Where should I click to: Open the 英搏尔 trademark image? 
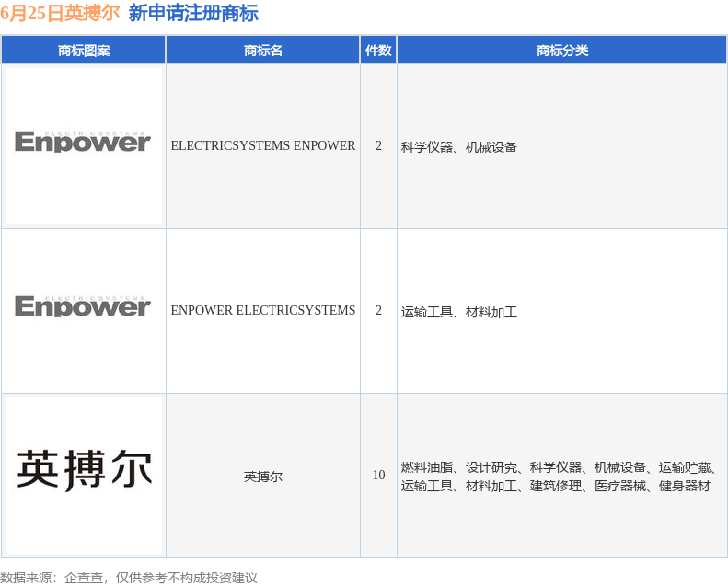tap(84, 476)
